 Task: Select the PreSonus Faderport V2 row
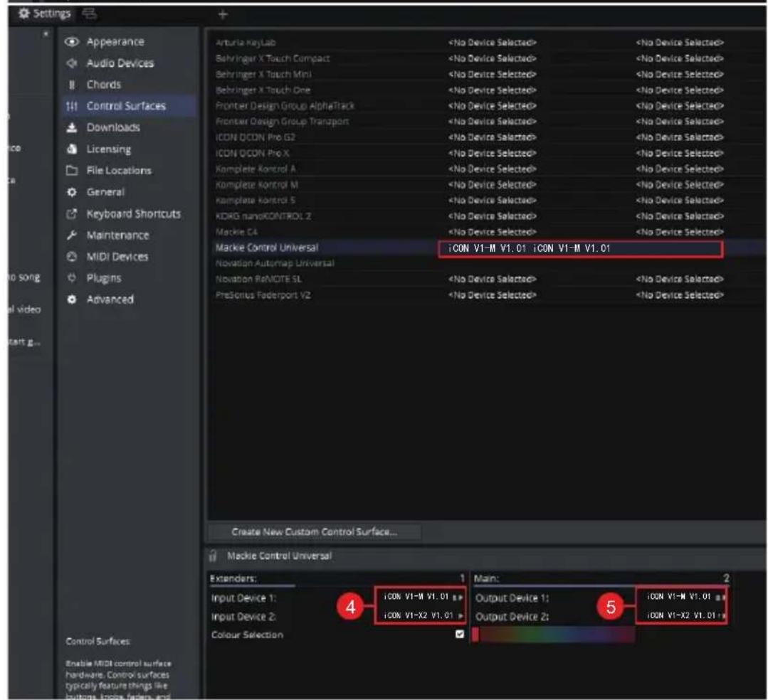(488, 295)
